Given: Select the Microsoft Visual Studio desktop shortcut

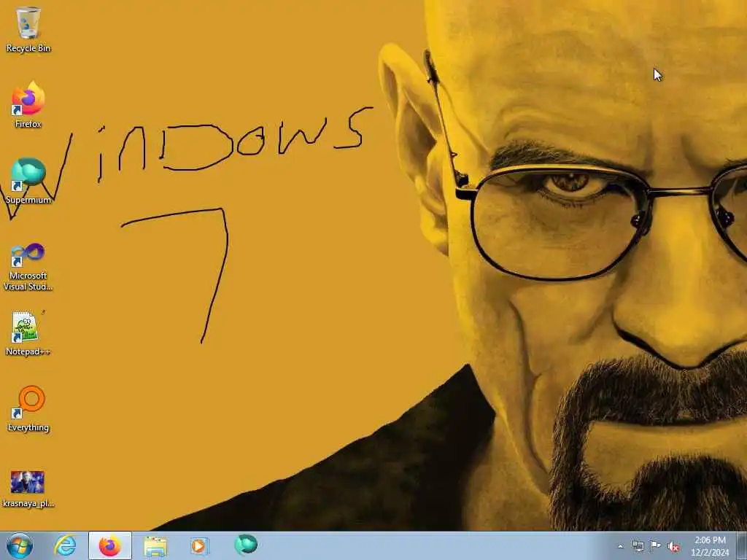Looking at the screenshot, I should pos(28,267).
